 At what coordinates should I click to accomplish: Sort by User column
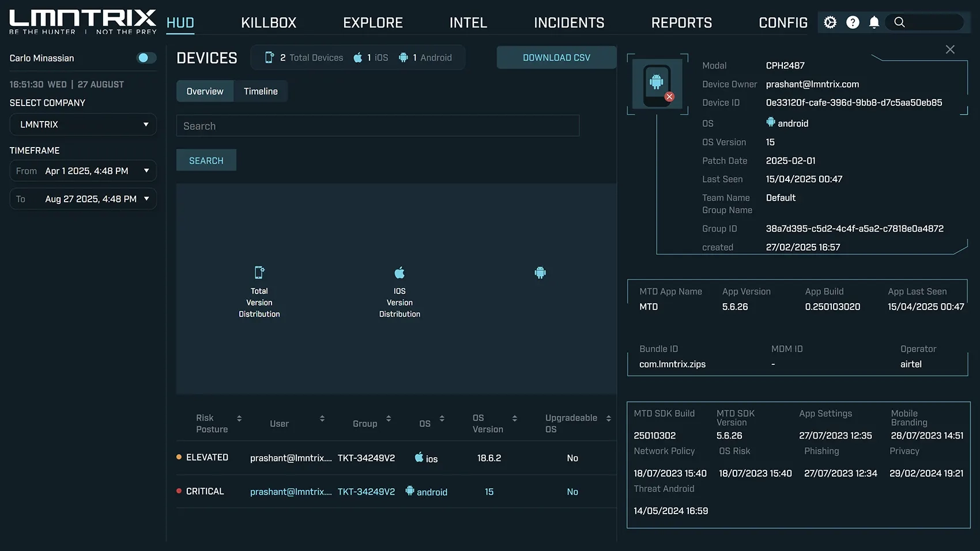click(322, 418)
